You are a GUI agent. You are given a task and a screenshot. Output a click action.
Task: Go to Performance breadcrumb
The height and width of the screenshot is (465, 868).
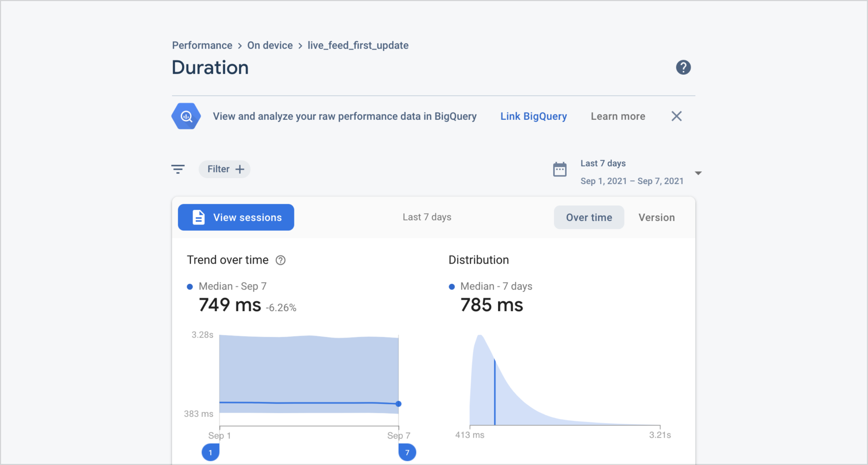[202, 45]
